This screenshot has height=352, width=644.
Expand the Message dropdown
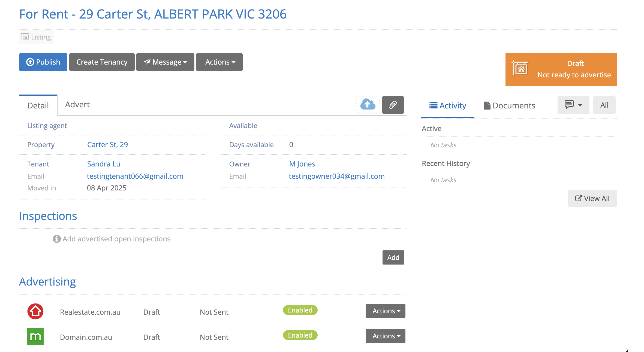(165, 62)
